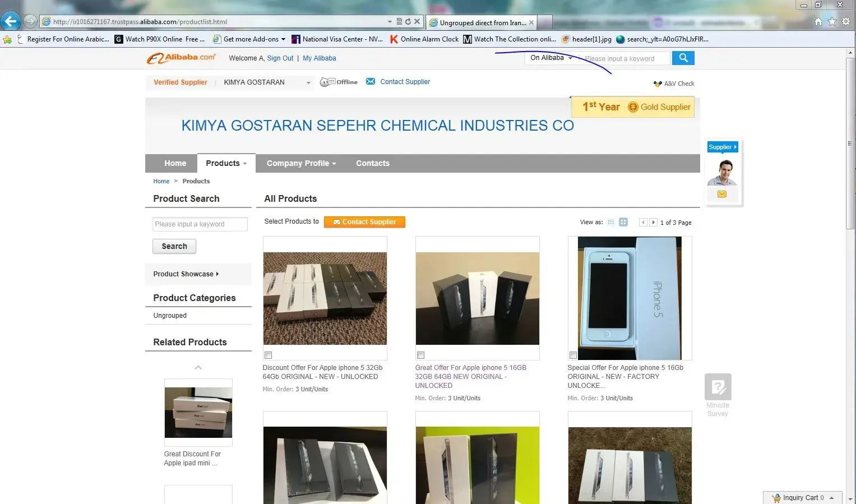Switch to list view icon
Viewport: 856px width, 504px height.
point(611,222)
